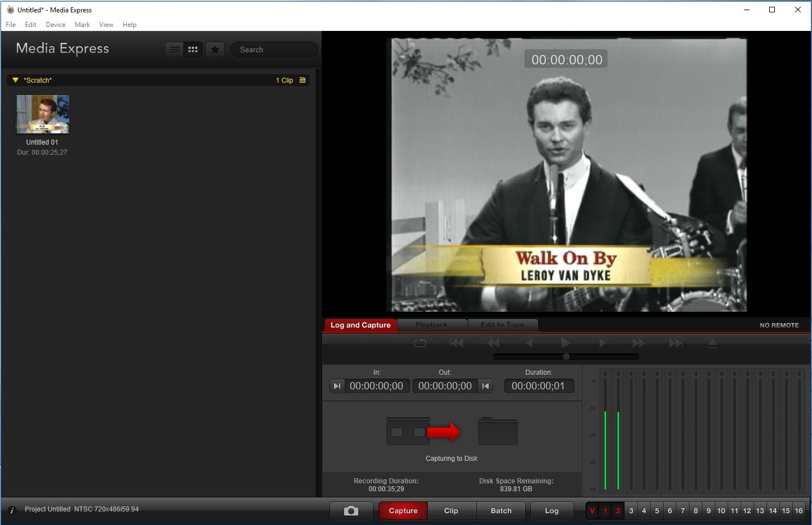812x525 pixels.
Task: Open the Device menu
Action: point(56,25)
